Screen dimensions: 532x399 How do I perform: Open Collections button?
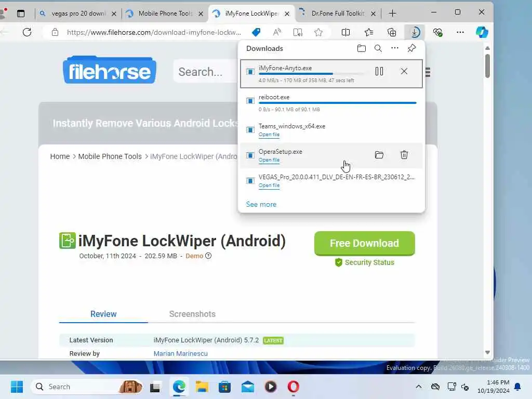(x=392, y=33)
